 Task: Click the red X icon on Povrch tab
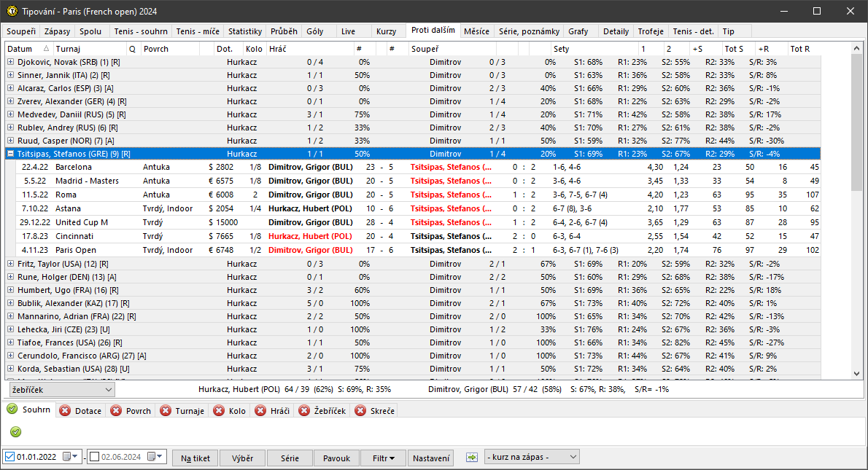(x=116, y=411)
